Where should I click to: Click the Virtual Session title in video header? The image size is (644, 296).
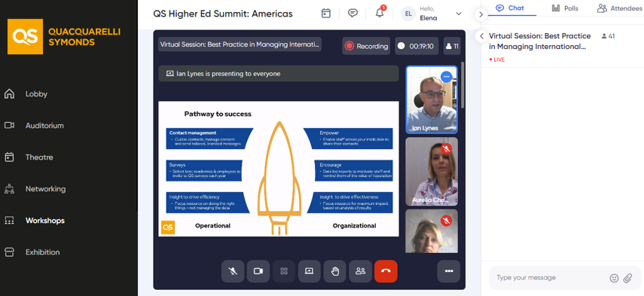(240, 44)
